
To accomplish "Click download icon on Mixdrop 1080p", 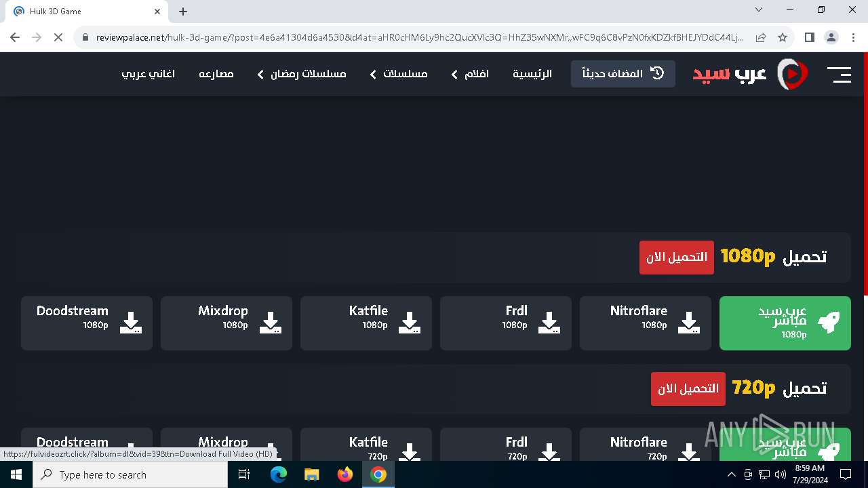I will pyautogui.click(x=270, y=323).
